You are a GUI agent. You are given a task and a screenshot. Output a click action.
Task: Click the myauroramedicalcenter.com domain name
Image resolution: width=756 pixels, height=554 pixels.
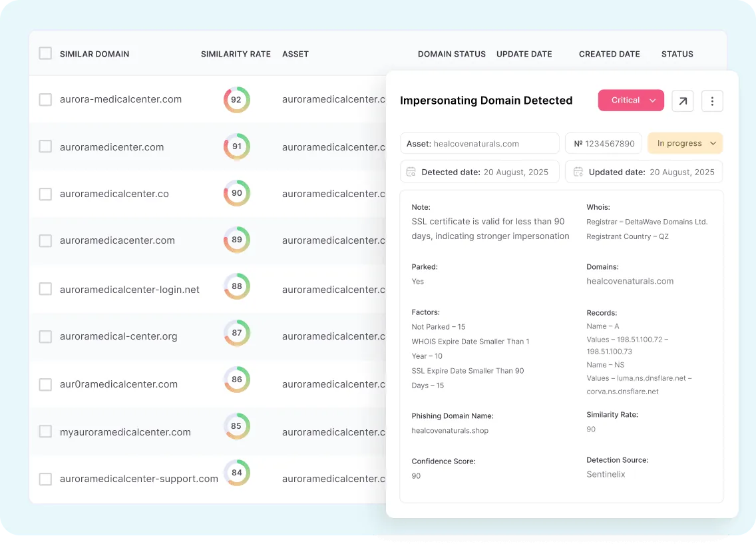point(125,432)
